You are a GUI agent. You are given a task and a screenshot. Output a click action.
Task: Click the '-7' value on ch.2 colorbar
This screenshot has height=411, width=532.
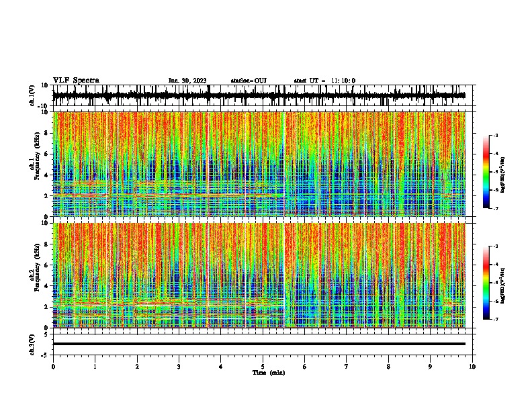[x=495, y=319]
